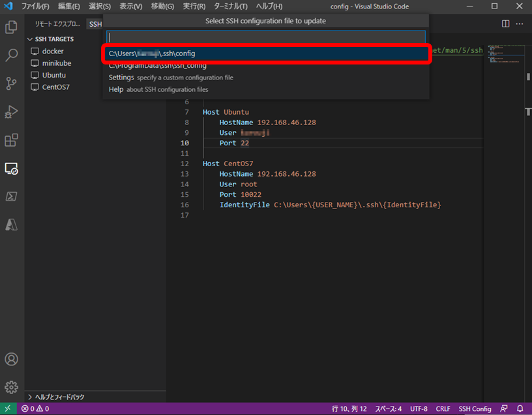Select the C:\Users .ssh\config option
The width and height of the screenshot is (532, 415).
click(x=267, y=53)
